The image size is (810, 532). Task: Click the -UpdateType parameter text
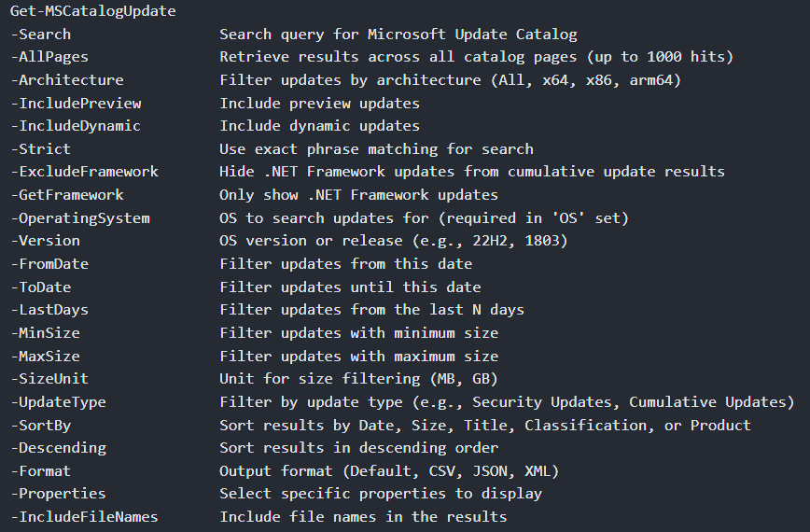point(59,402)
